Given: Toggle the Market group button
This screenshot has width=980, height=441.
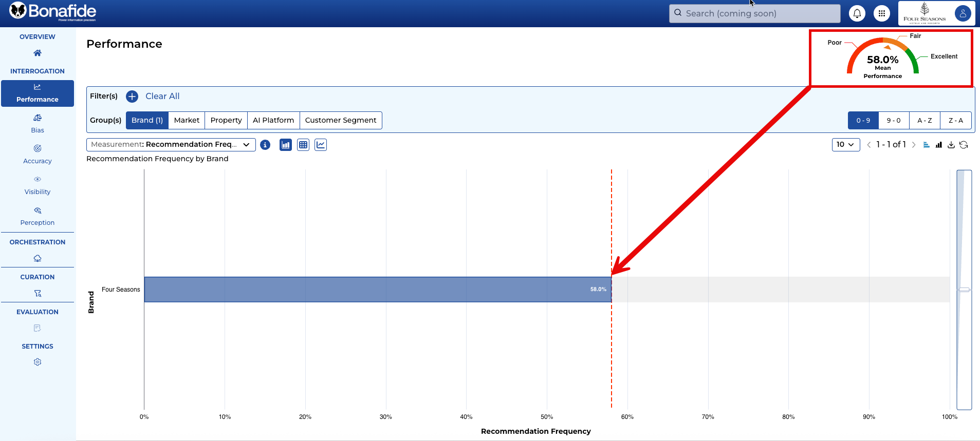Looking at the screenshot, I should [187, 120].
